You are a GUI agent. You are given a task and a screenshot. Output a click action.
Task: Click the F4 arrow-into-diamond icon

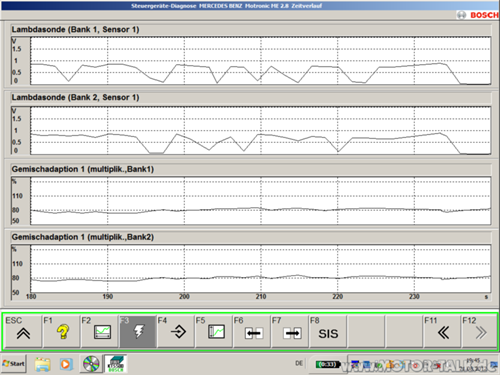pyautogui.click(x=176, y=331)
